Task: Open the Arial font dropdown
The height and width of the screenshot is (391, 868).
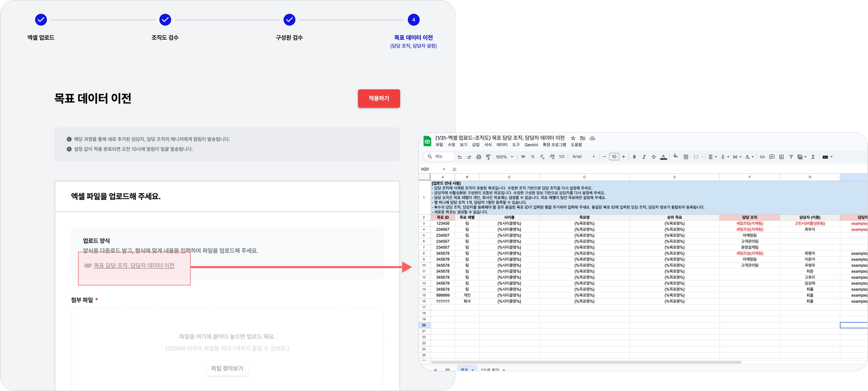Action: pos(584,157)
